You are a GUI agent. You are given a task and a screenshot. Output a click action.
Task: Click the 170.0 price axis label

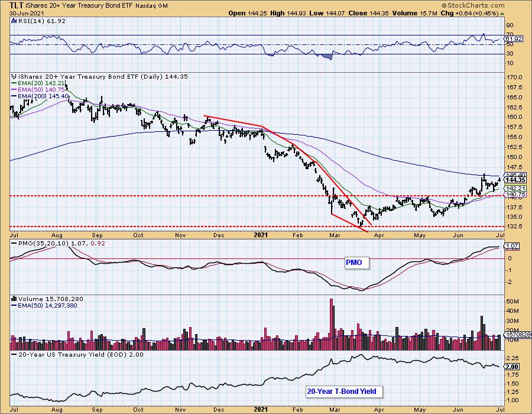[514, 77]
